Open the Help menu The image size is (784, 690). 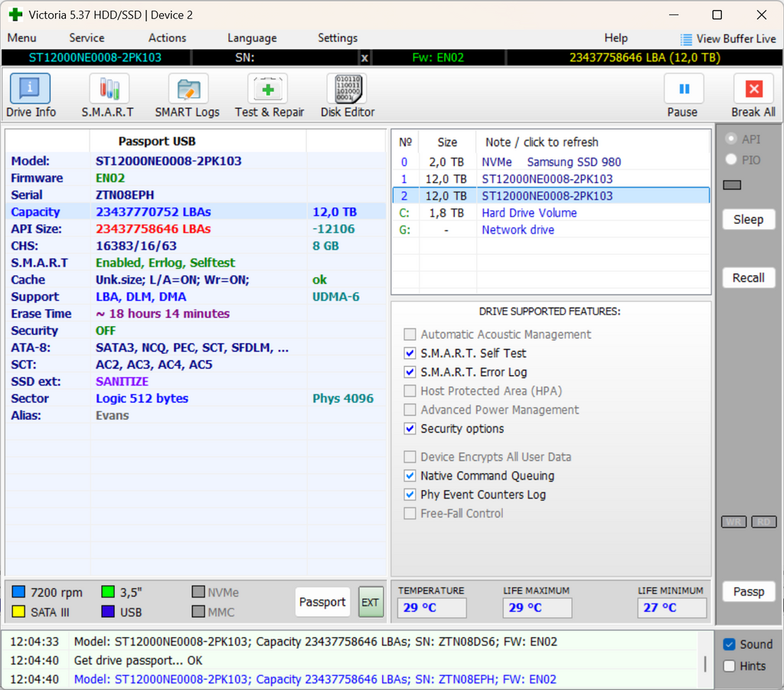point(616,38)
